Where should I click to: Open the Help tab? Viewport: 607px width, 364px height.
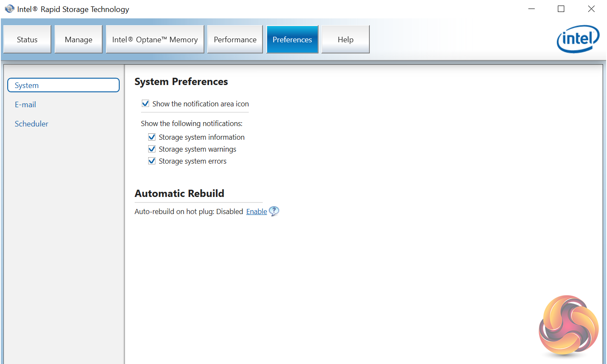pos(345,39)
